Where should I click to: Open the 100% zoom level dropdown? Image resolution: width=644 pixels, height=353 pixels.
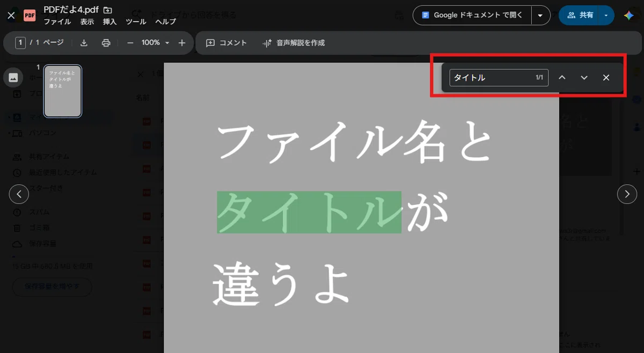pos(156,43)
